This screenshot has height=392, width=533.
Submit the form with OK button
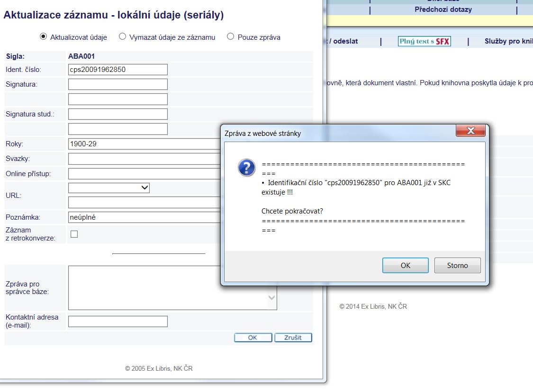point(253,338)
